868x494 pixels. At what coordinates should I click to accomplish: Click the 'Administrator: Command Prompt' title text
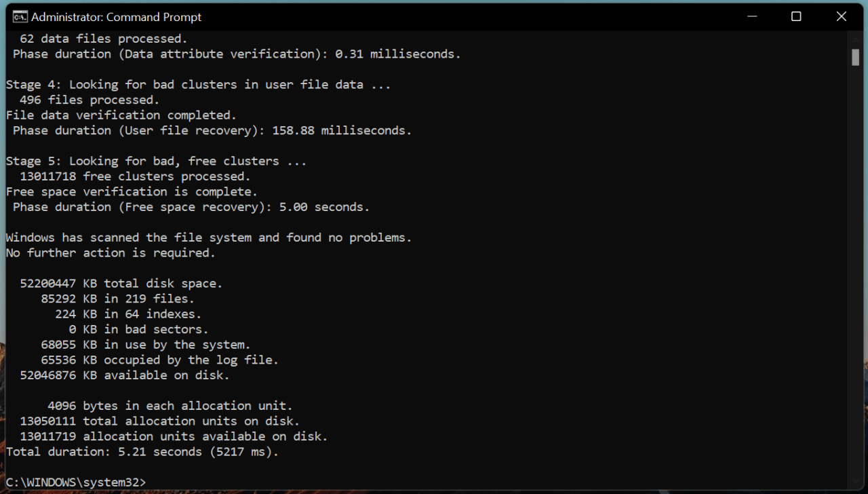[116, 17]
